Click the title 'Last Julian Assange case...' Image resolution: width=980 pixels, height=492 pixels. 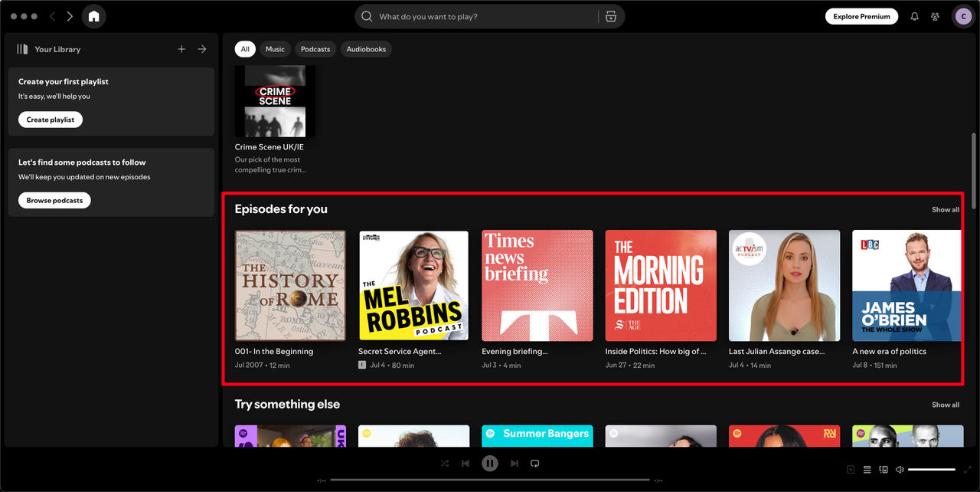point(777,352)
